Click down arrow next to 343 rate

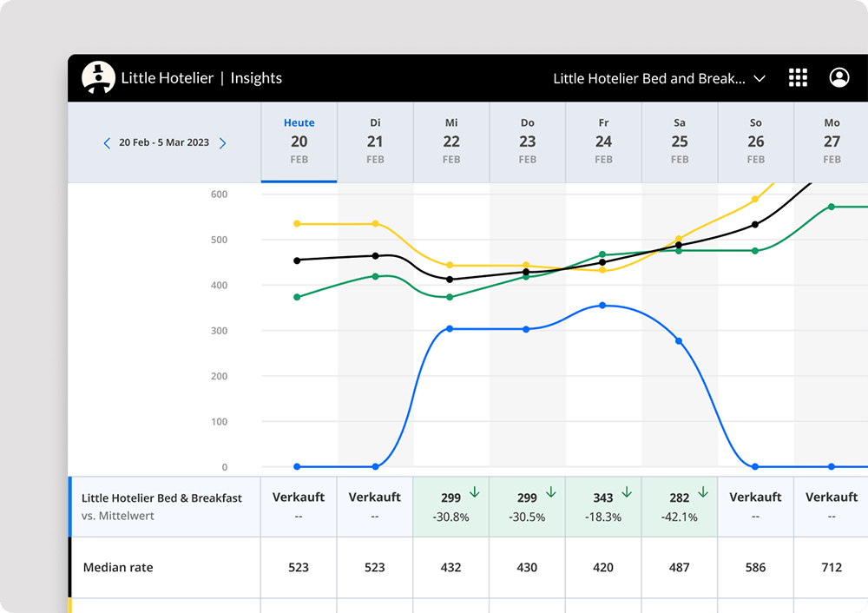click(627, 493)
